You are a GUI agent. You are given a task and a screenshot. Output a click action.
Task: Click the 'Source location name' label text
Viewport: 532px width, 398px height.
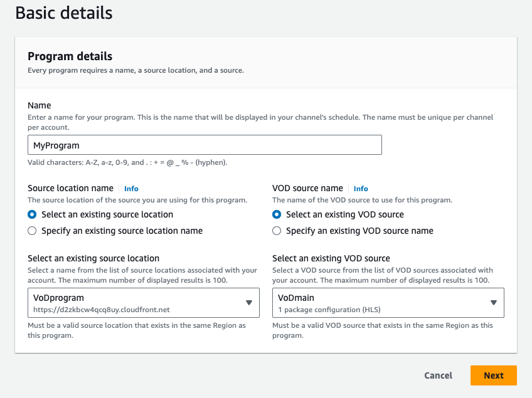click(70, 188)
